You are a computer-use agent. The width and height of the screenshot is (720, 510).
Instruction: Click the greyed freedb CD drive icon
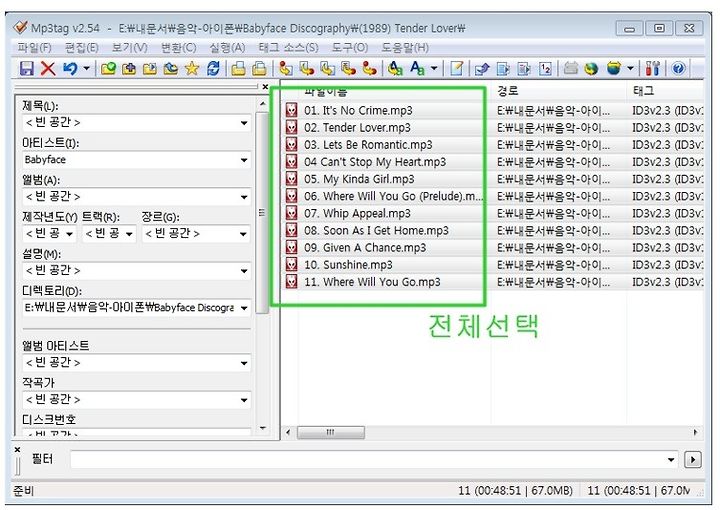pos(570,69)
